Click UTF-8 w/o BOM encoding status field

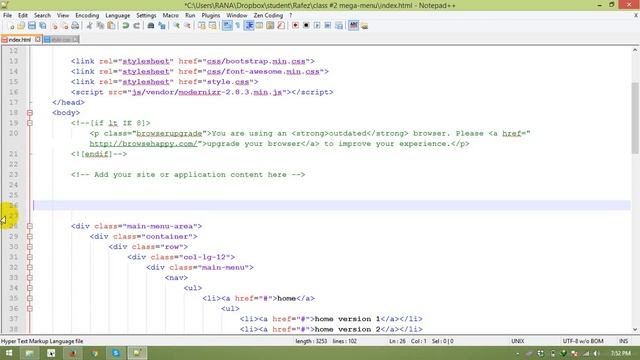pyautogui.click(x=583, y=341)
